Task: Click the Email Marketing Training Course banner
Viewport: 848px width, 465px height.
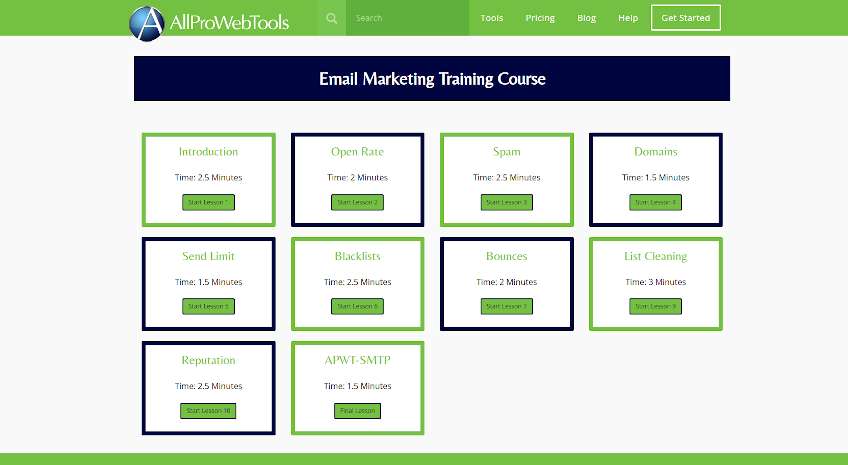Action: [x=432, y=79]
